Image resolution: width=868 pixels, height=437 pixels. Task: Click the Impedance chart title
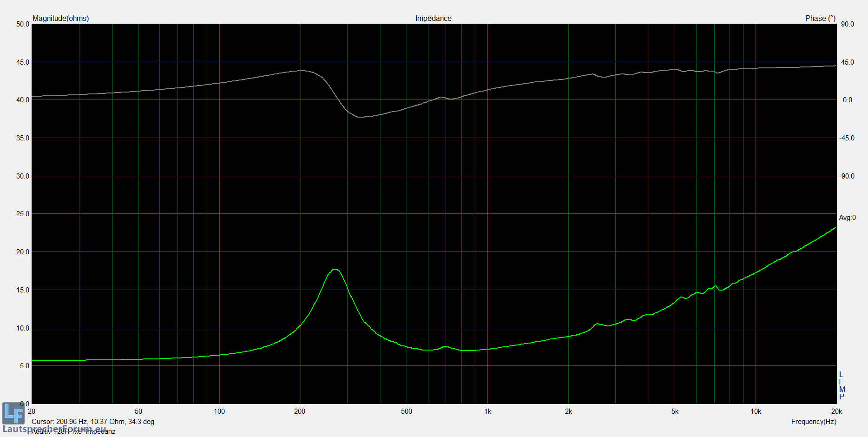[433, 19]
